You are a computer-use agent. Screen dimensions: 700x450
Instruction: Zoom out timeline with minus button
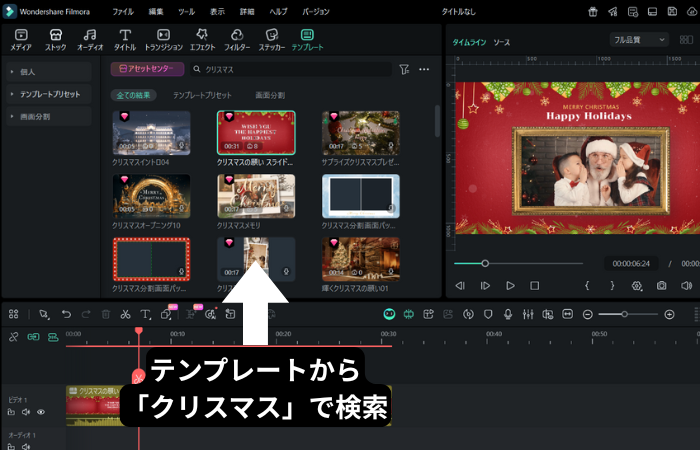point(588,315)
